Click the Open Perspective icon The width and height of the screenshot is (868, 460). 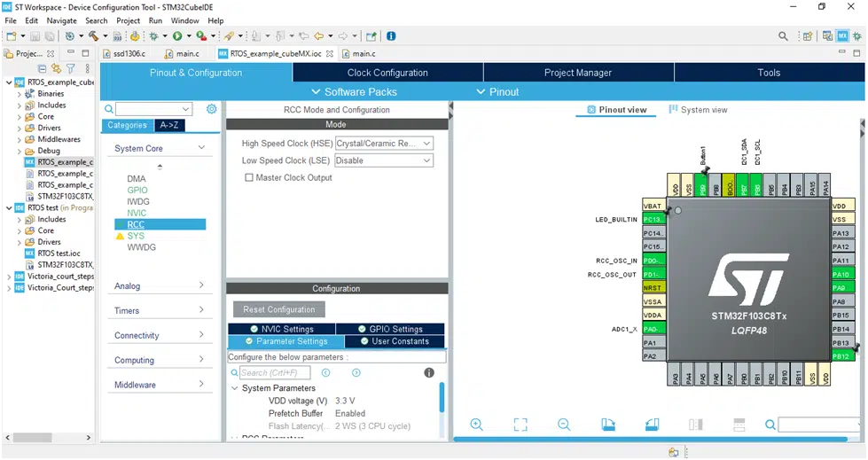coord(808,36)
